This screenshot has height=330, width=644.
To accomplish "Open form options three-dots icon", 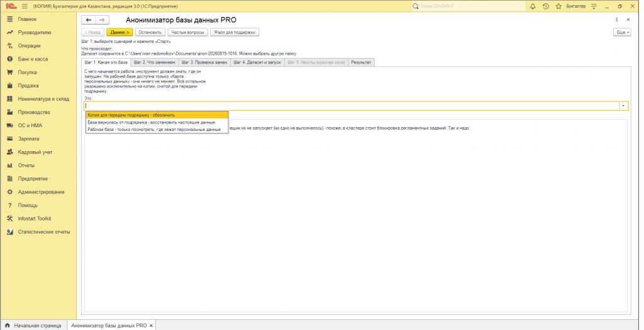I will click(x=617, y=20).
